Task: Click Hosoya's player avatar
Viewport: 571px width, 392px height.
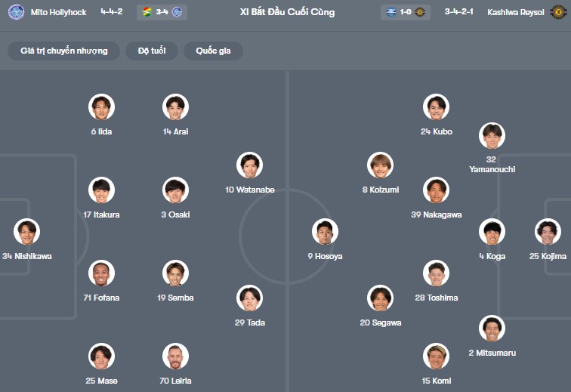Action: coord(325,232)
